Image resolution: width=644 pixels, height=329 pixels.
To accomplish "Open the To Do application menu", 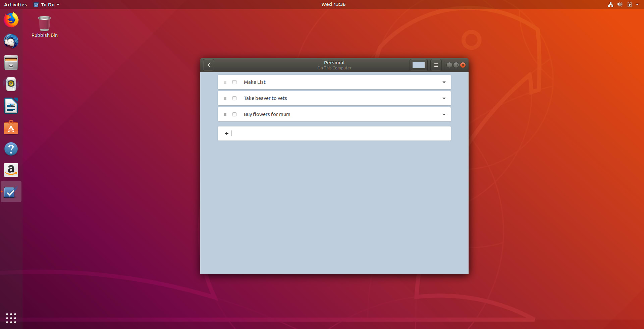I will point(47,5).
